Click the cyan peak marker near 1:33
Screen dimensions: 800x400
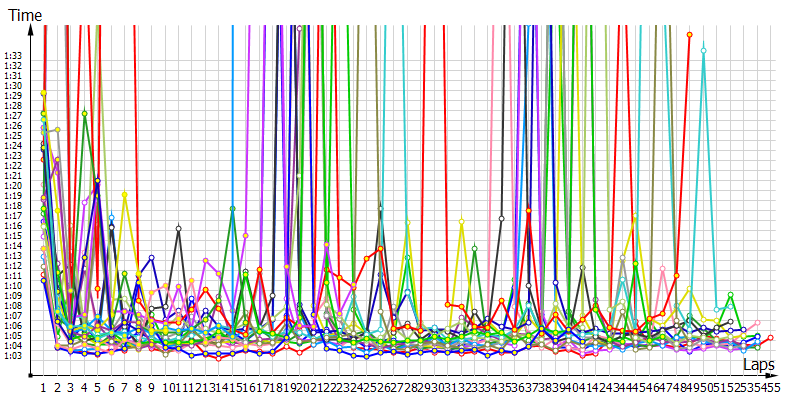(704, 50)
